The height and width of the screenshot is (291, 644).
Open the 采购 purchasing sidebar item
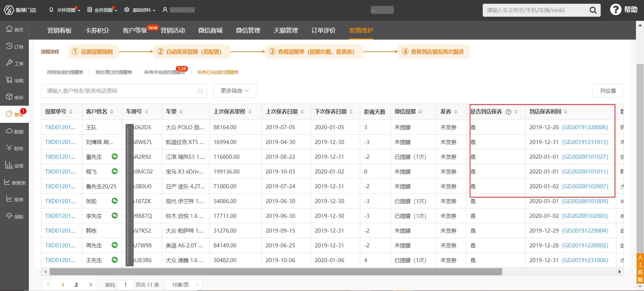pos(14,80)
